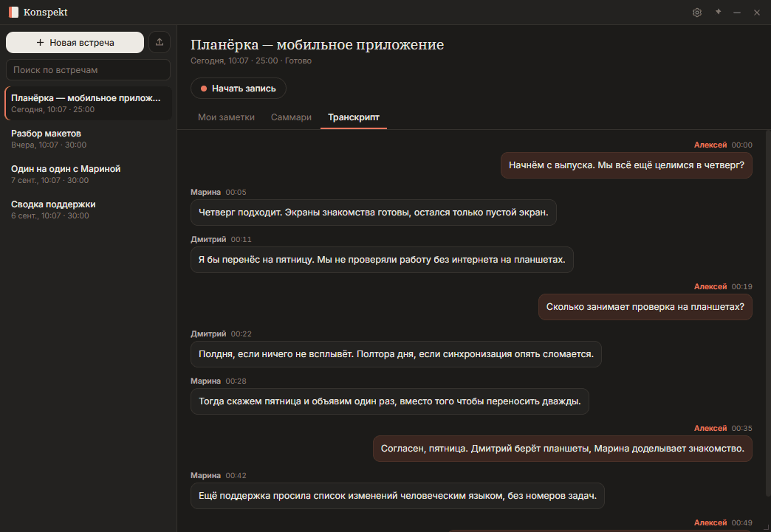Click the transcript scrollbar

tap(768, 314)
